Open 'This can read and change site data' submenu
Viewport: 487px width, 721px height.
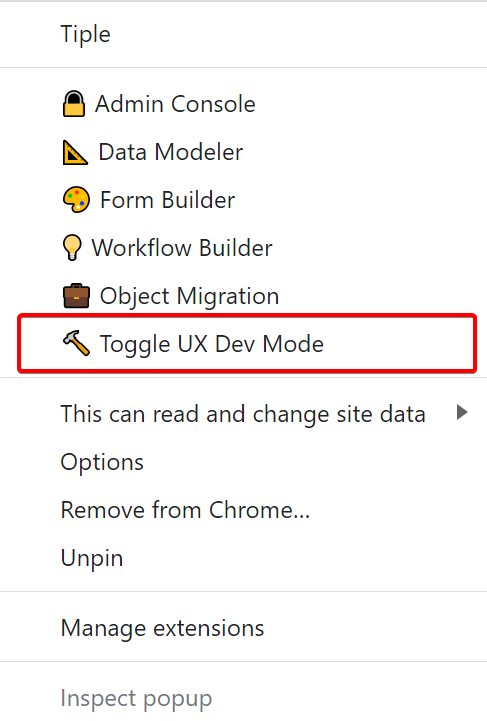pos(243,414)
